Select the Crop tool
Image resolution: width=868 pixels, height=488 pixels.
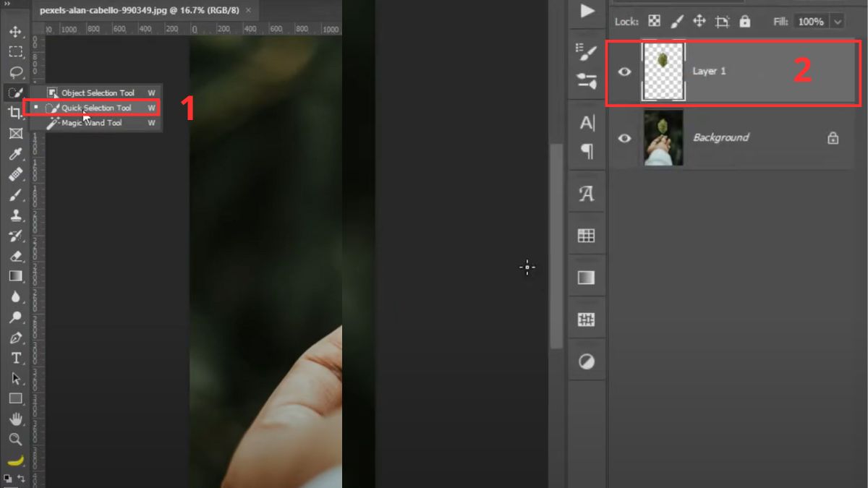pyautogui.click(x=15, y=113)
